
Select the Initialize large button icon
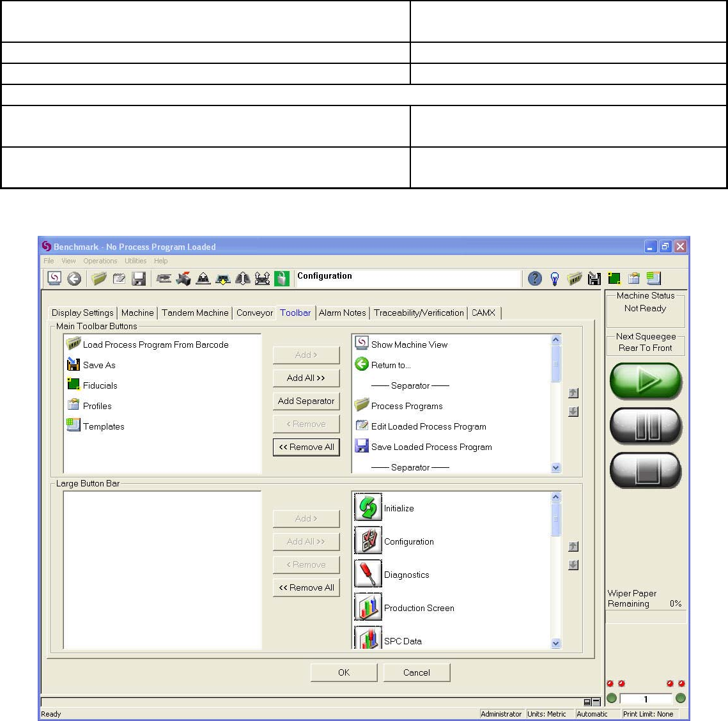point(368,508)
